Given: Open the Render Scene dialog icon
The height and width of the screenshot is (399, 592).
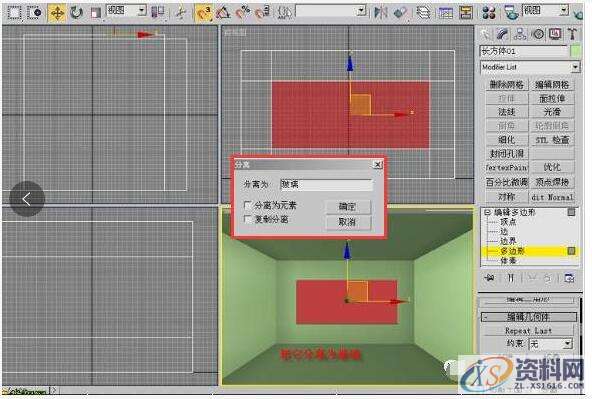Looking at the screenshot, I should pos(511,13).
